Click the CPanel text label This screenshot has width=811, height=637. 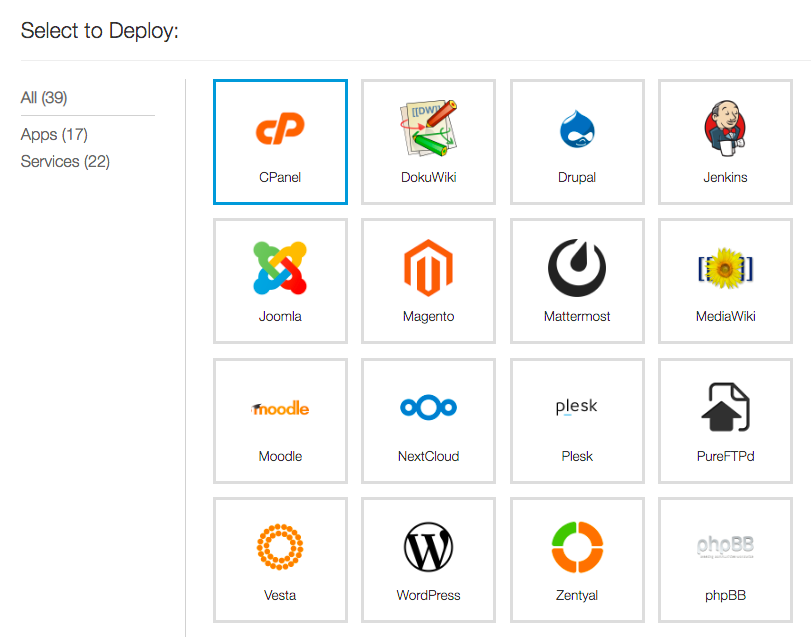[280, 177]
